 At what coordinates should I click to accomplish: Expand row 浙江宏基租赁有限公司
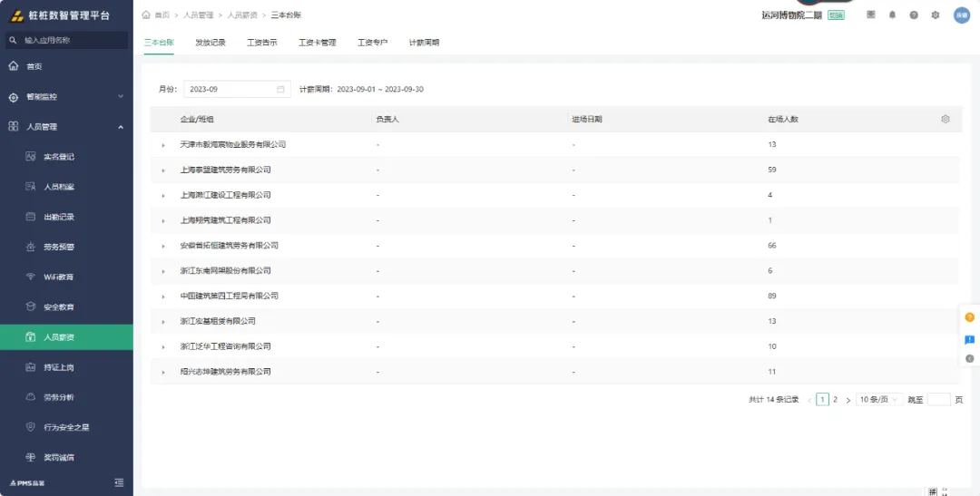[x=163, y=322]
